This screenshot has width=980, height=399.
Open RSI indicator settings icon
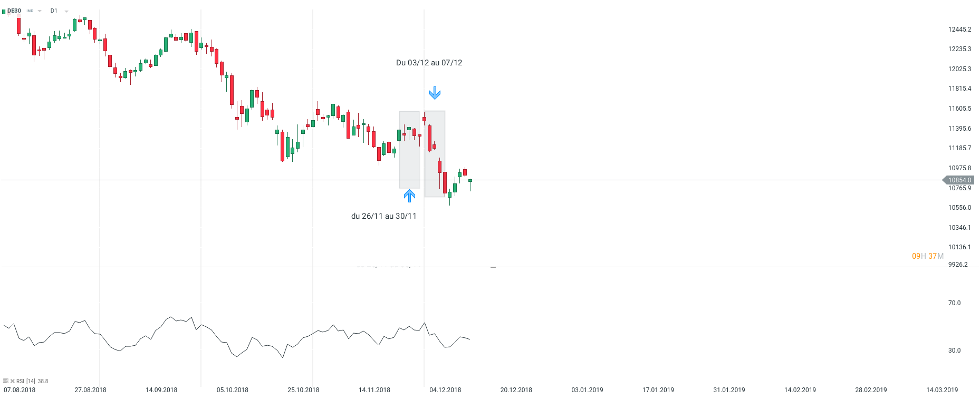(6, 381)
